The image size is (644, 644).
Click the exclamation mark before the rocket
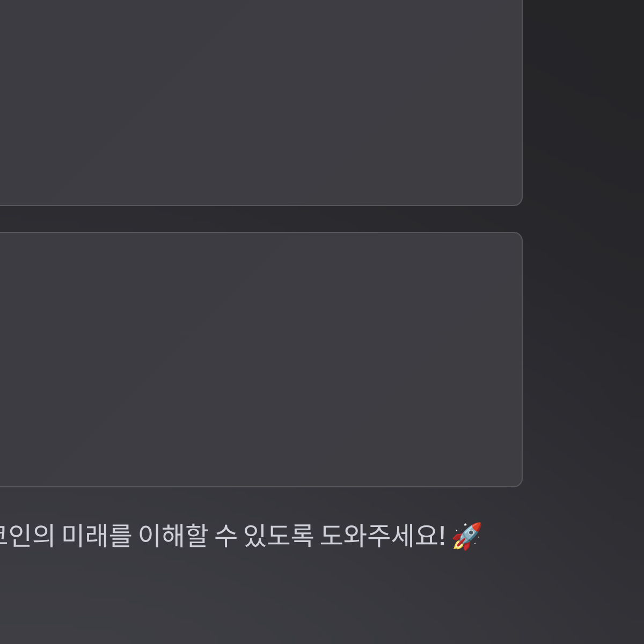point(442,536)
